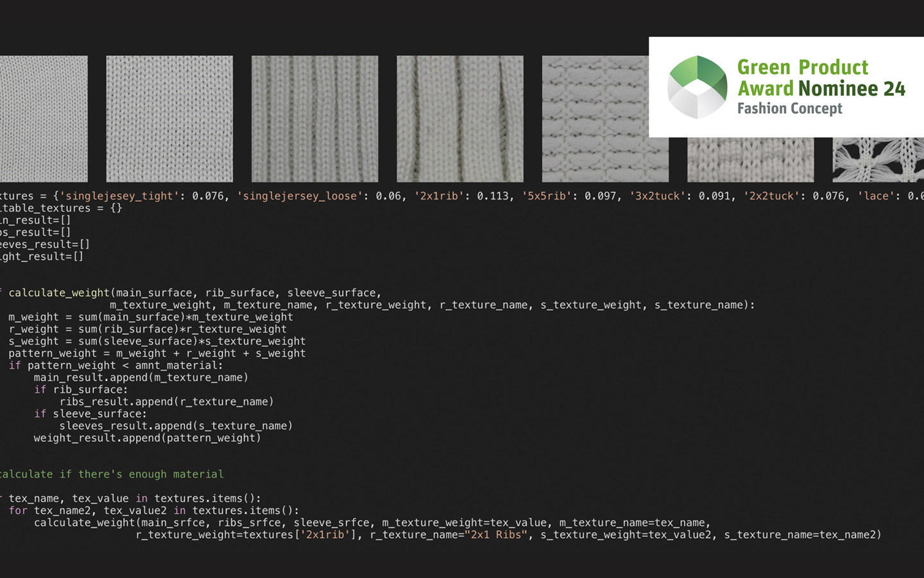Click the 'Green Product Award Nominee 24' title
Viewport: 924px width, 578px height.
pos(821,78)
